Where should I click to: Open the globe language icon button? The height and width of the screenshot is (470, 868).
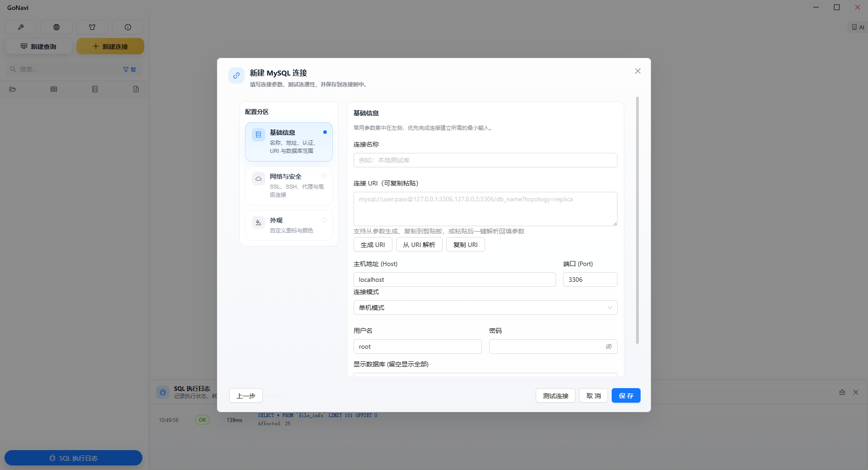click(57, 27)
